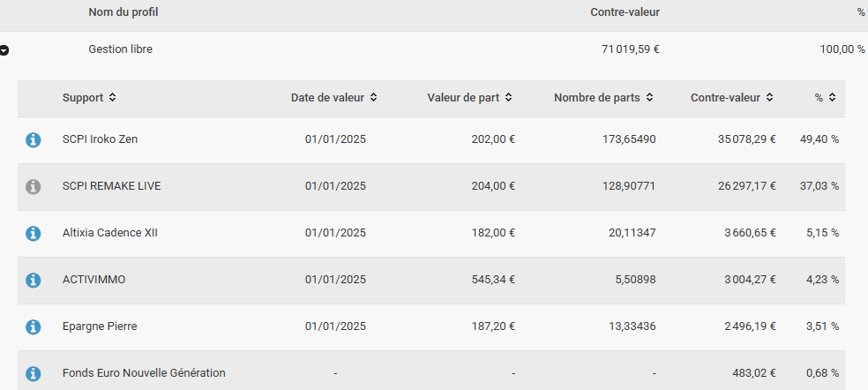The image size is (868, 390).
Task: Show info for Altixia Cadence XII
Action: tap(34, 233)
